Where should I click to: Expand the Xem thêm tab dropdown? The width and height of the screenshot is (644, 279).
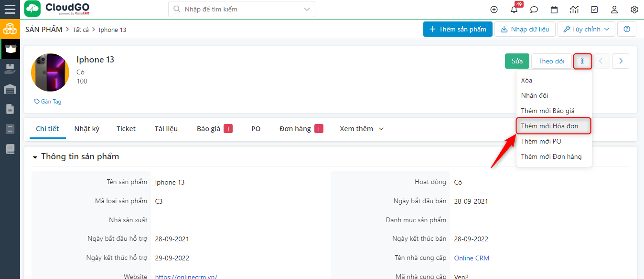pyautogui.click(x=362, y=129)
